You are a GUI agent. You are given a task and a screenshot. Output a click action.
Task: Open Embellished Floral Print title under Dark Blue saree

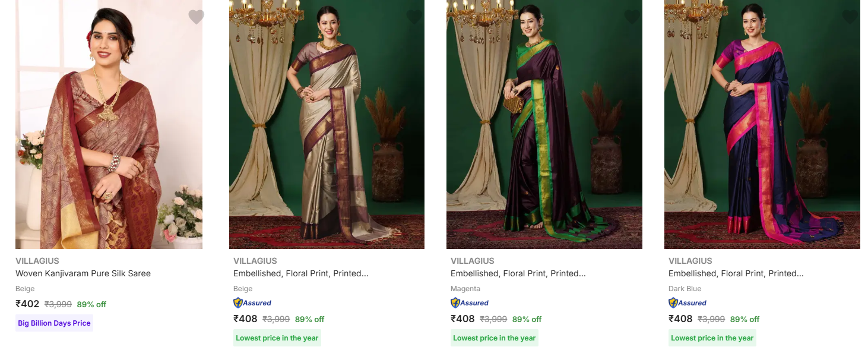click(x=736, y=273)
